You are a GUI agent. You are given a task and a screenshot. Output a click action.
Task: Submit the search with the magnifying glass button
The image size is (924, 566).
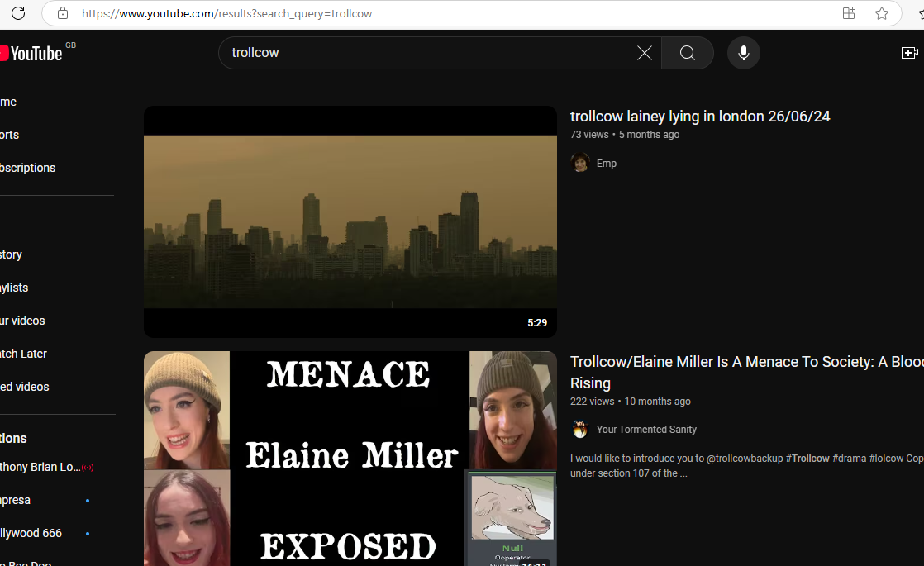pos(687,53)
